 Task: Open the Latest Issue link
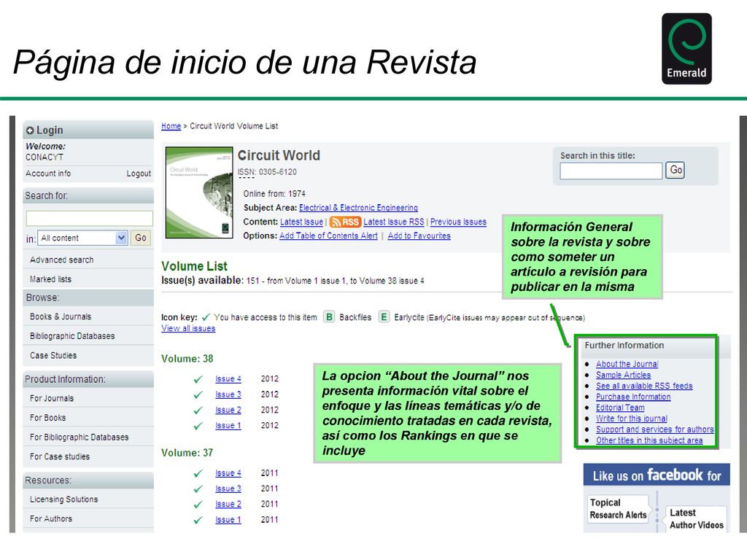[301, 222]
